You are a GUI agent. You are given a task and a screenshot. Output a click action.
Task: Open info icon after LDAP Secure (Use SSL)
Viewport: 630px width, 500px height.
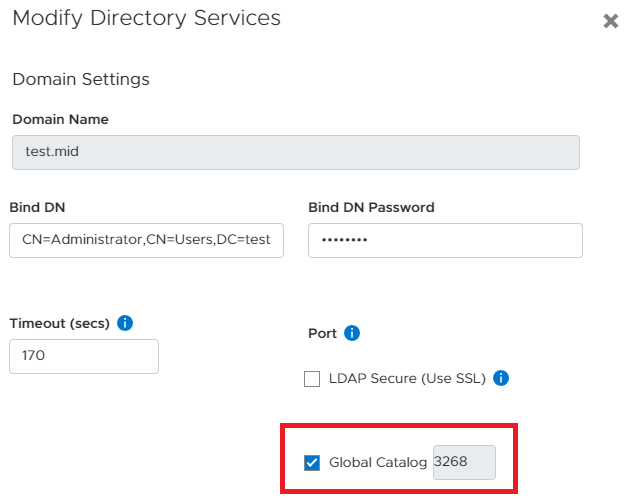point(501,378)
